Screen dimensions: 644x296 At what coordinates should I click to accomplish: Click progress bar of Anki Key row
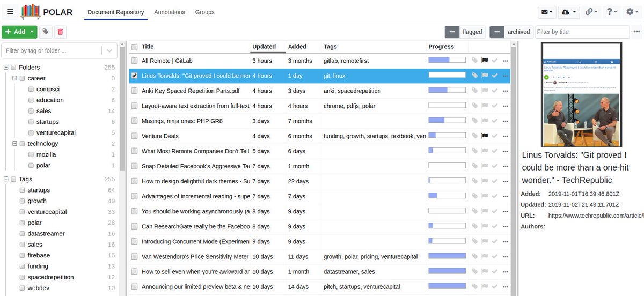[x=447, y=91]
